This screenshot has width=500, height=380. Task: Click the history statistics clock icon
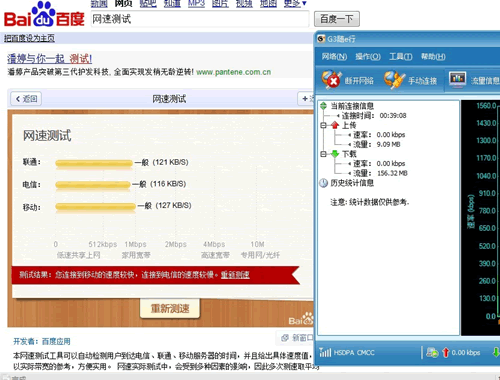323,183
